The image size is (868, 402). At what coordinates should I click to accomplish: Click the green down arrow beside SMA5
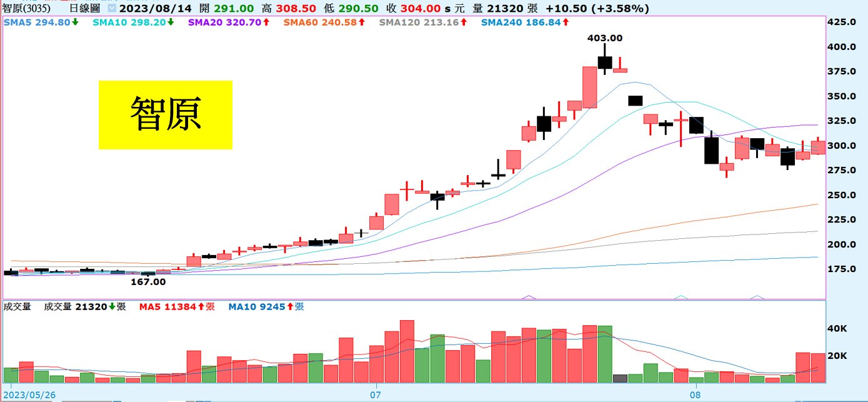click(x=75, y=23)
